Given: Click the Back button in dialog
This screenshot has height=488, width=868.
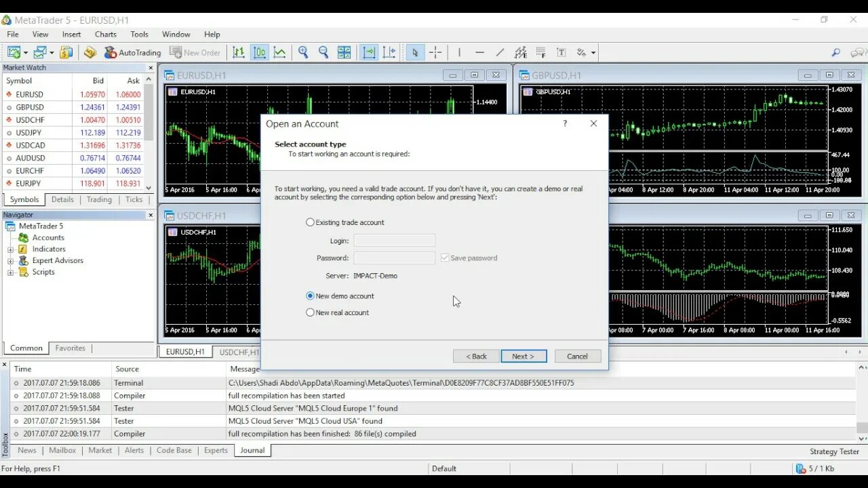Looking at the screenshot, I should coord(476,357).
